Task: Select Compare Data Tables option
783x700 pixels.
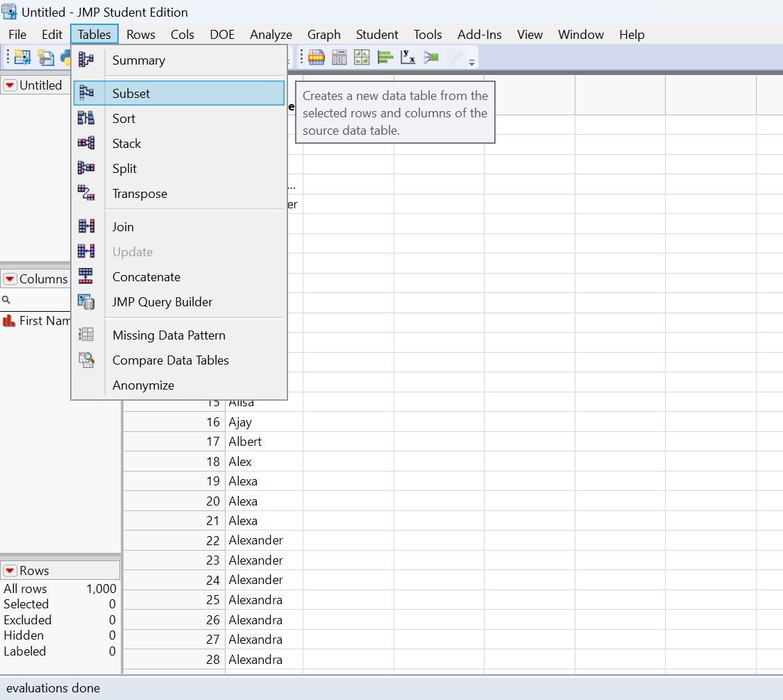Action: 171,360
